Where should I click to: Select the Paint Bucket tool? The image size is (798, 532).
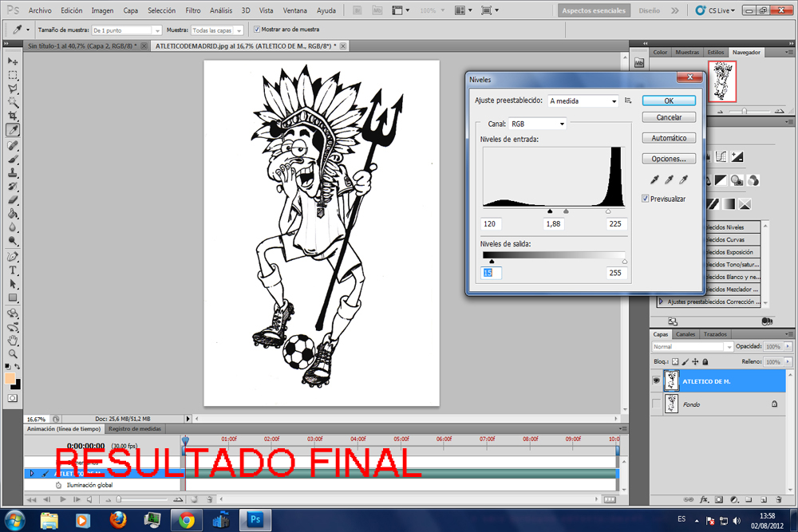click(x=13, y=214)
